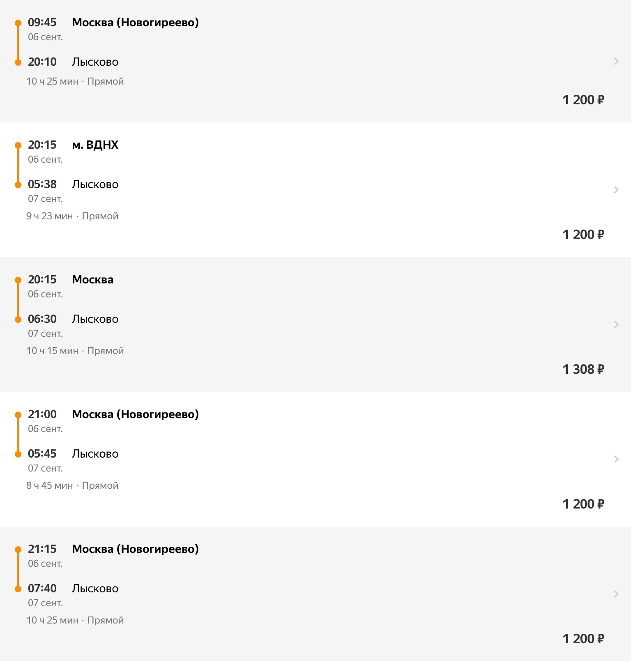Click the route dot beside 21:00 departure
The width and height of the screenshot is (631, 672).
(18, 415)
